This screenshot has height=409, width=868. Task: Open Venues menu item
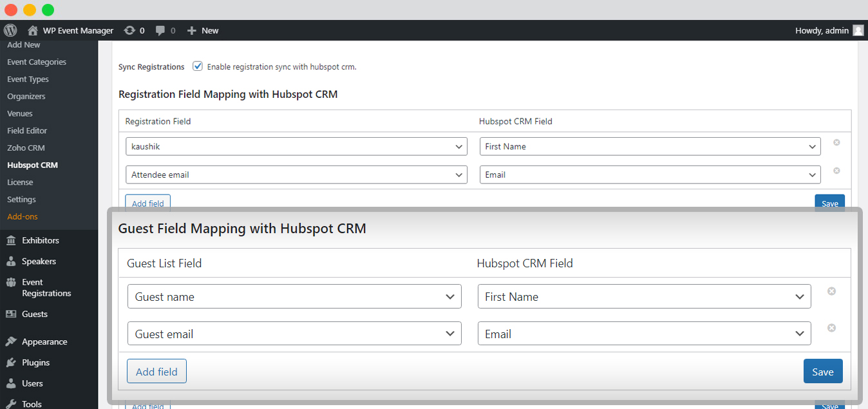pos(20,113)
